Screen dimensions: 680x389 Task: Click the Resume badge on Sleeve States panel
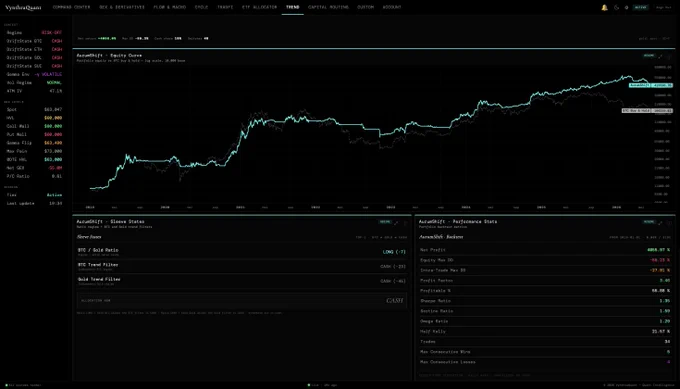click(385, 222)
